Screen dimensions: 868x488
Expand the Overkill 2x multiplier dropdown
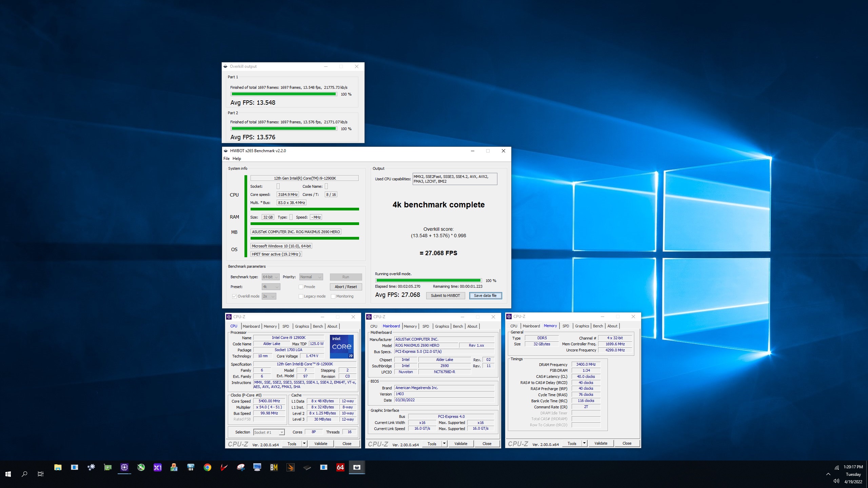[269, 296]
